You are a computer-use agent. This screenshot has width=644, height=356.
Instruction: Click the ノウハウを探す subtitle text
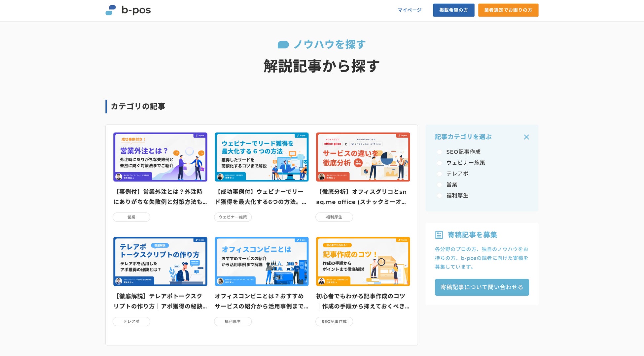click(x=330, y=45)
